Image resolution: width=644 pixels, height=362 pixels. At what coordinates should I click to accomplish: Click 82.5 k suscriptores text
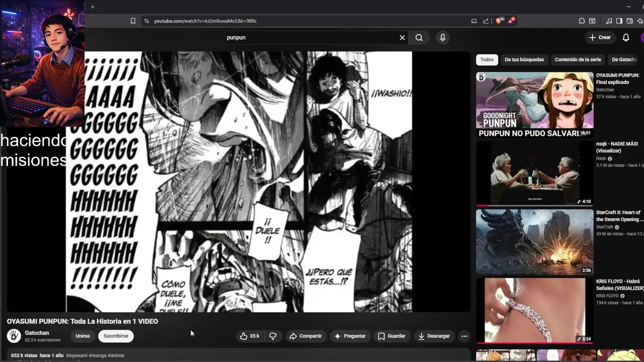43,340
